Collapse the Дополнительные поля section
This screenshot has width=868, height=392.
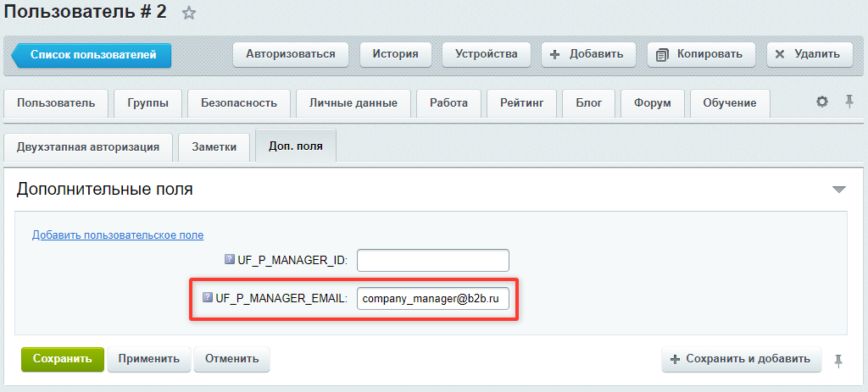839,190
